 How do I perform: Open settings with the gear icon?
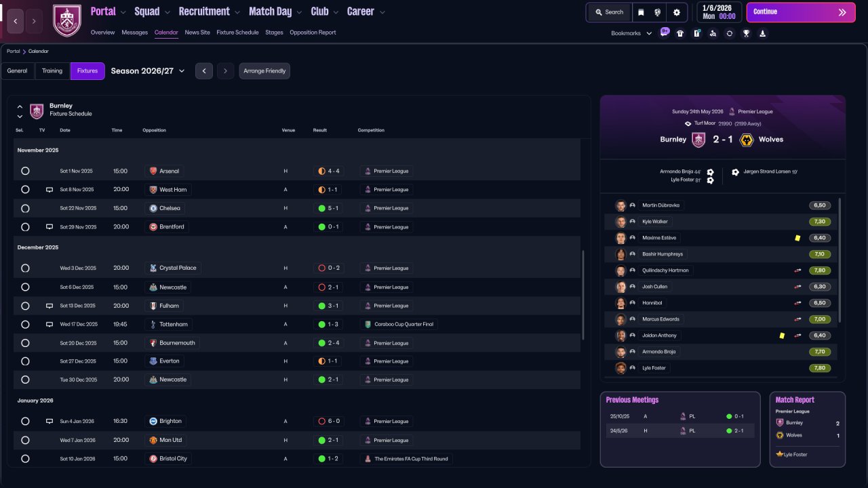(x=677, y=12)
